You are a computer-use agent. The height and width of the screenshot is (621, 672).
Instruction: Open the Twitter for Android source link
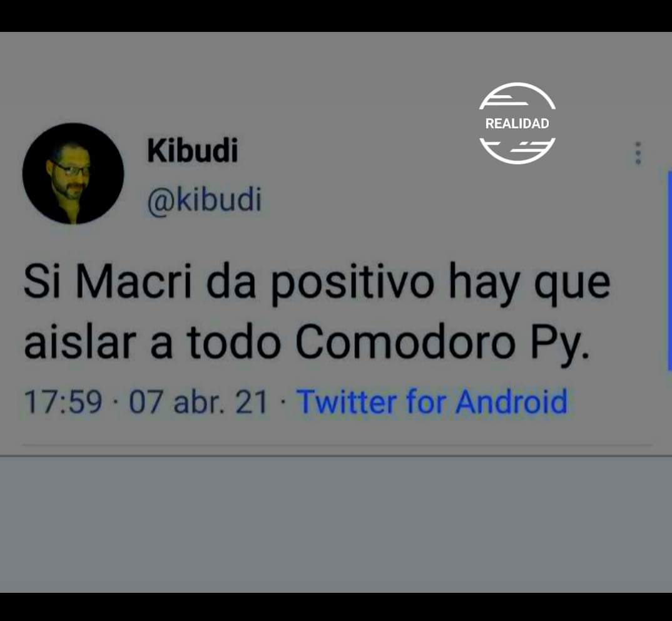432,402
